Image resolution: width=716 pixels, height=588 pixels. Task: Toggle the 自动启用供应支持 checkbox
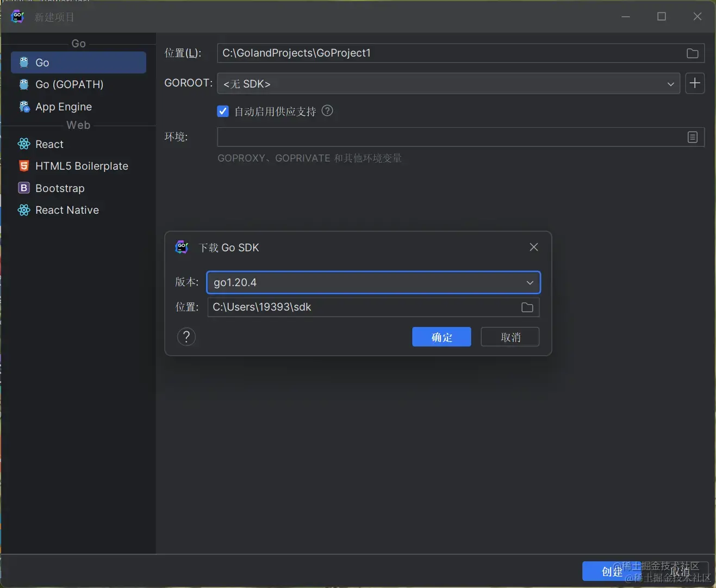click(223, 112)
